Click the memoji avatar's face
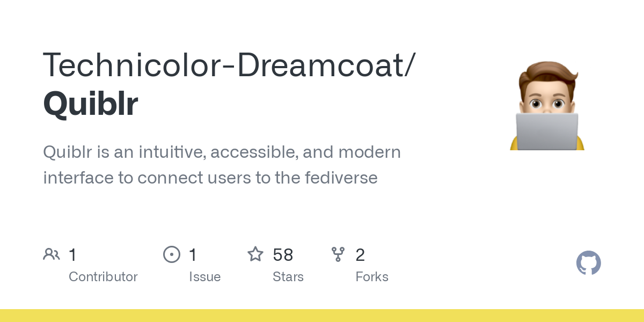Image resolution: width=644 pixels, height=322 pixels. (x=547, y=97)
